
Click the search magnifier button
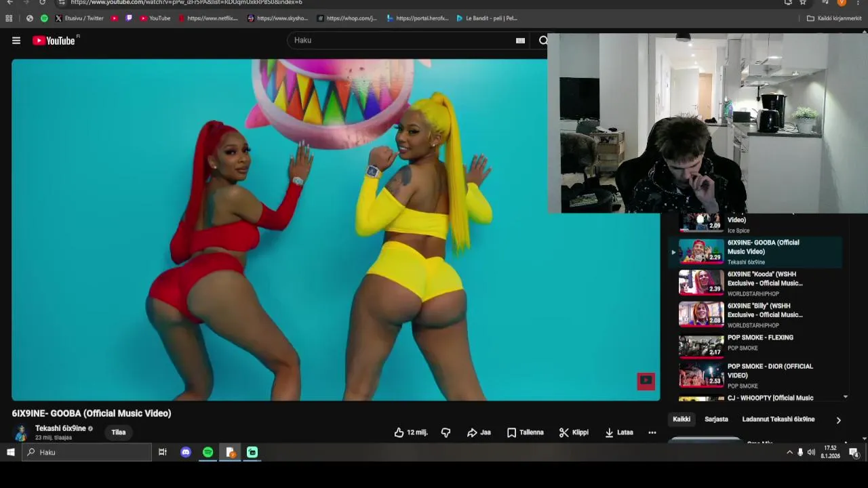(x=542, y=41)
